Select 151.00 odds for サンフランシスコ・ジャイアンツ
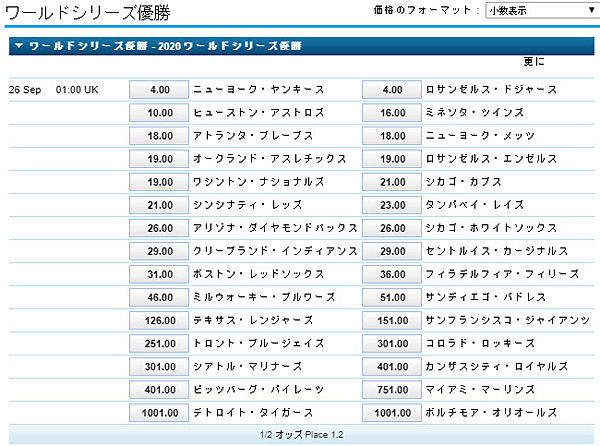 [x=392, y=321]
